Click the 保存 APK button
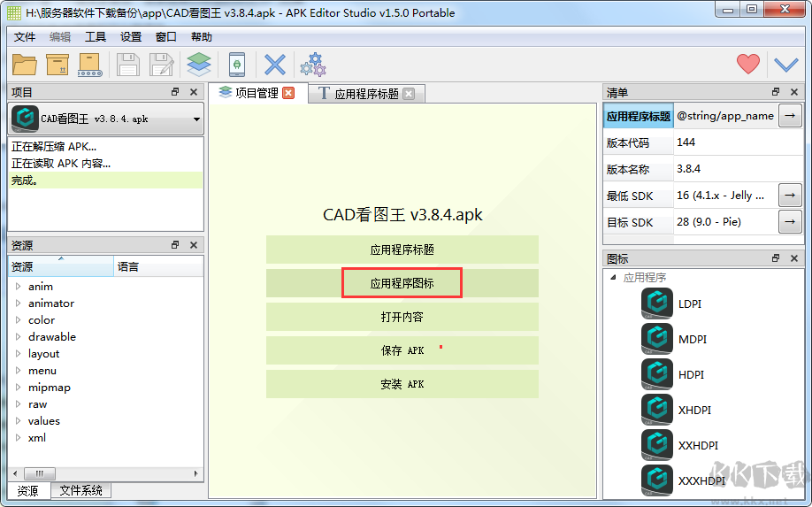The image size is (812, 507). point(402,350)
